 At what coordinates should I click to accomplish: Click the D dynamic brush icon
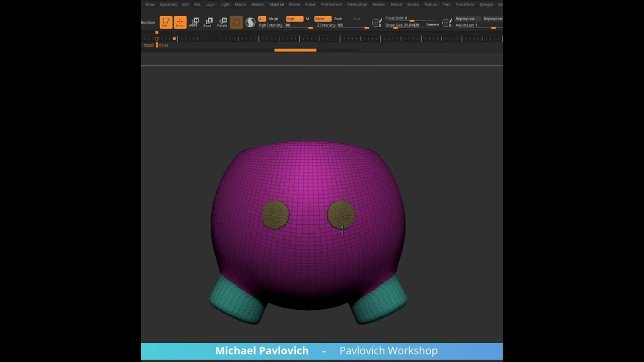pyautogui.click(x=447, y=23)
